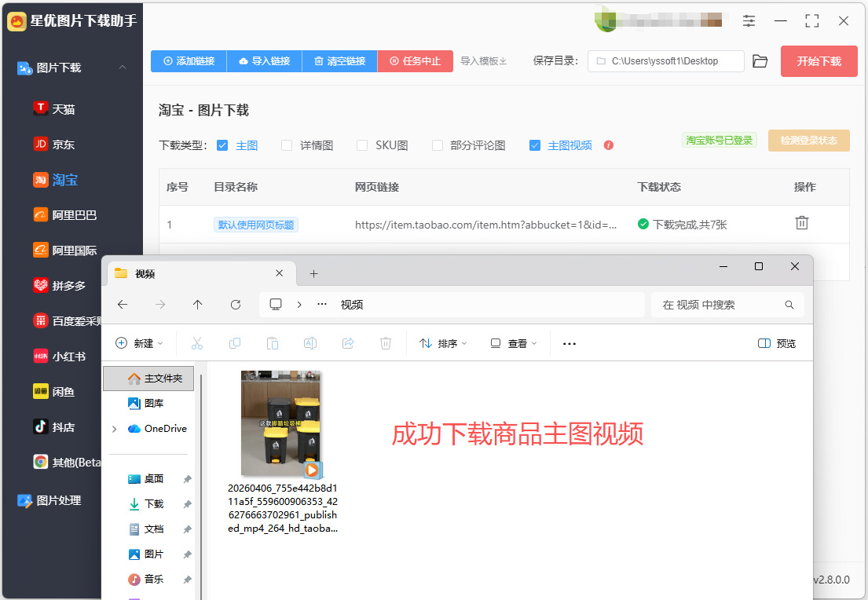The width and height of the screenshot is (868, 600).
Task: Browse for save directory via folder icon
Action: click(x=760, y=61)
